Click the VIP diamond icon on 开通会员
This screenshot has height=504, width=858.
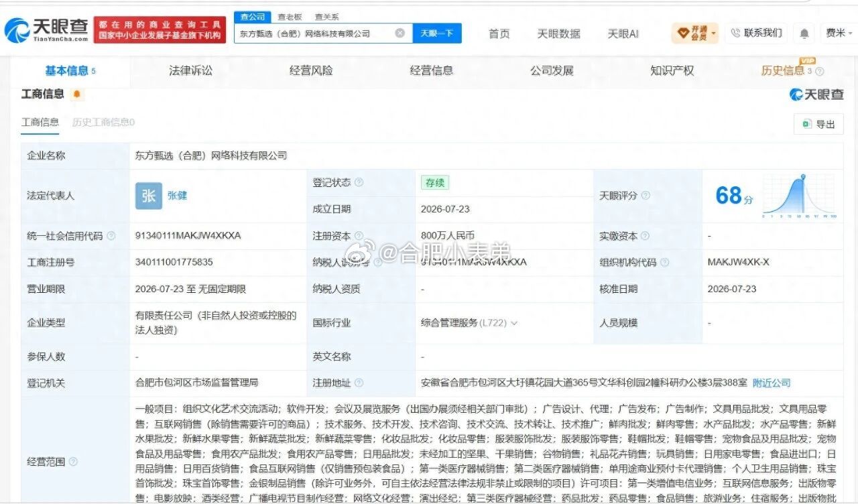point(683,33)
